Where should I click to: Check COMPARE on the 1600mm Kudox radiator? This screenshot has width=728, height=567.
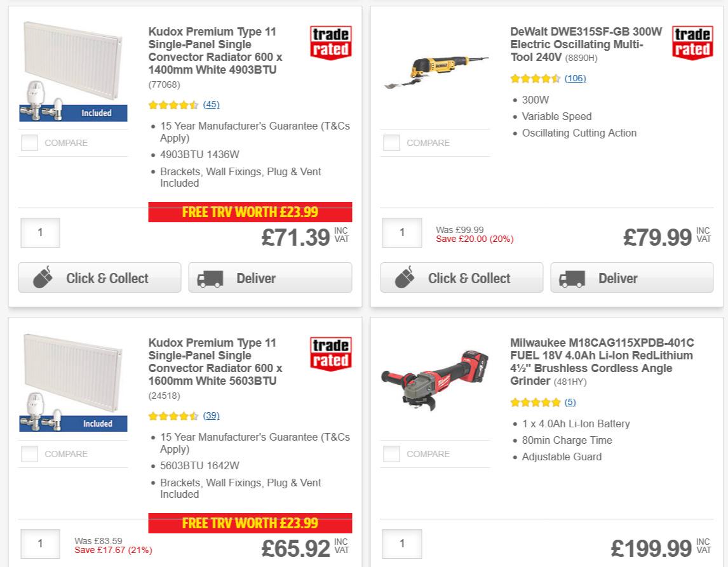coord(29,454)
